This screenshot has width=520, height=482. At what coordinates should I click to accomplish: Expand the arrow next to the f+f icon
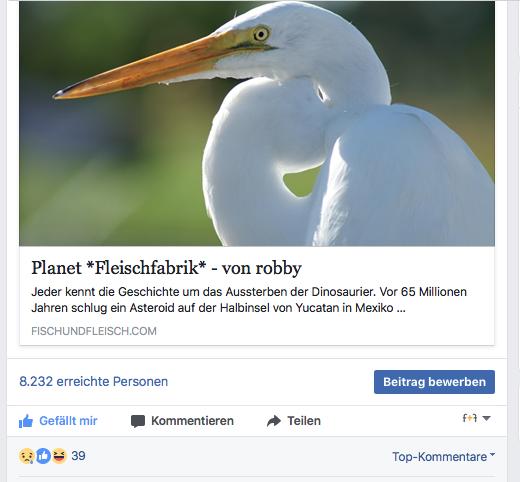click(x=486, y=418)
